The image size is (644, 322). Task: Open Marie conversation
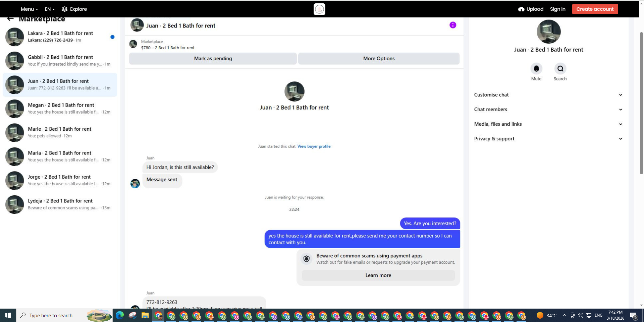click(x=60, y=133)
